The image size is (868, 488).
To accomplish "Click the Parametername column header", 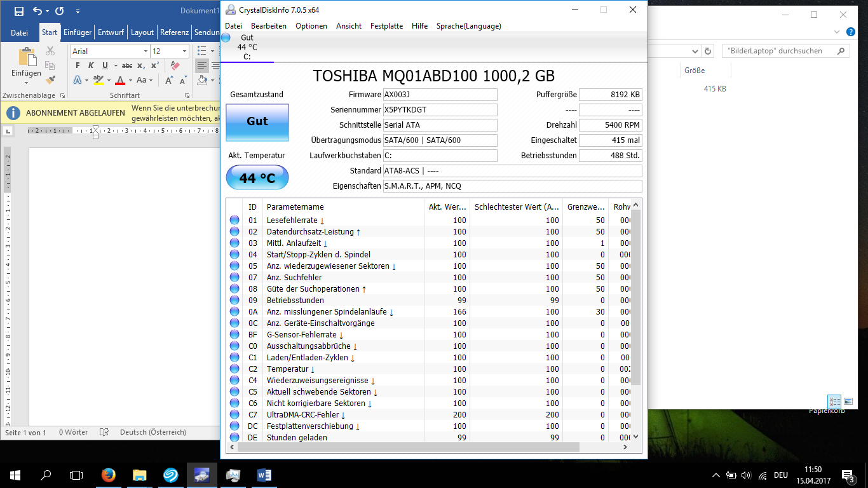I will 343,207.
